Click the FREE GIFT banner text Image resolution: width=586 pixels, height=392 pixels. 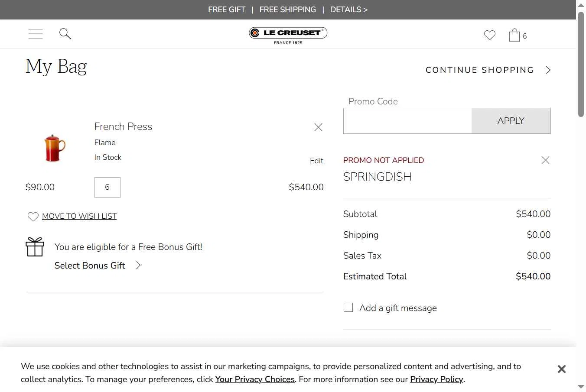coord(227,10)
